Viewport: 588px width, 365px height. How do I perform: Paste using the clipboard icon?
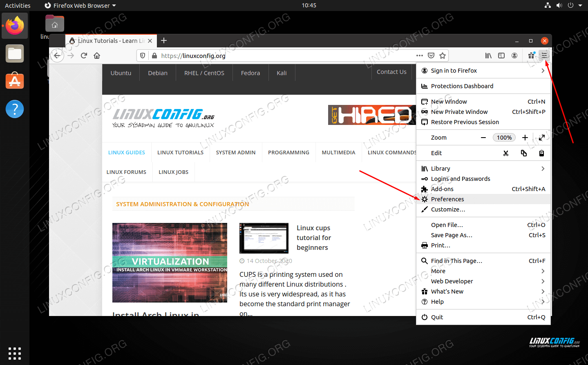pyautogui.click(x=541, y=153)
